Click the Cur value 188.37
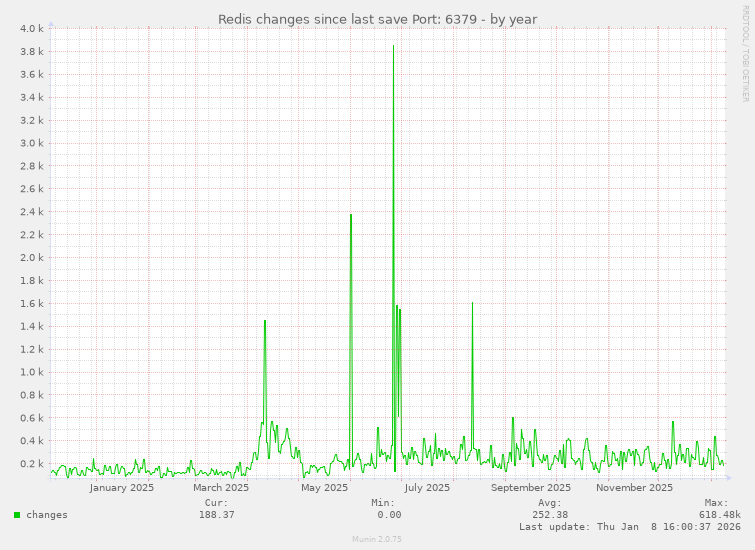 217,515
